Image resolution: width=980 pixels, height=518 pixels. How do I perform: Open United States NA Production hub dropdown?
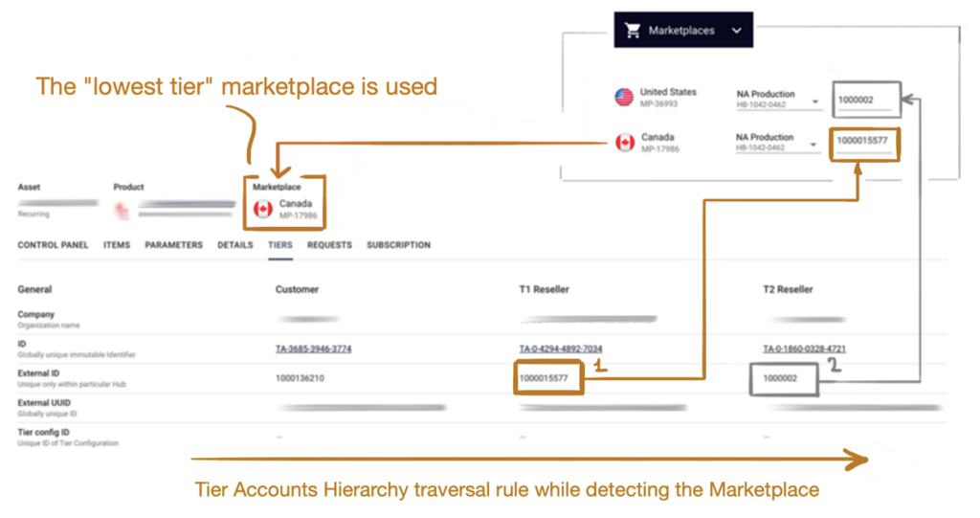click(x=815, y=101)
